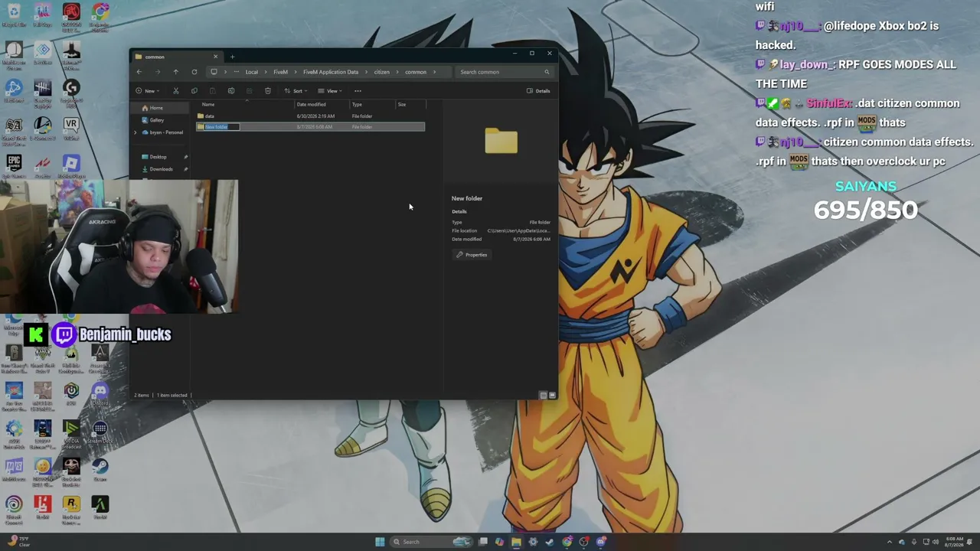Open the See more ellipsis menu
This screenshot has height=551, width=980.
point(358,91)
